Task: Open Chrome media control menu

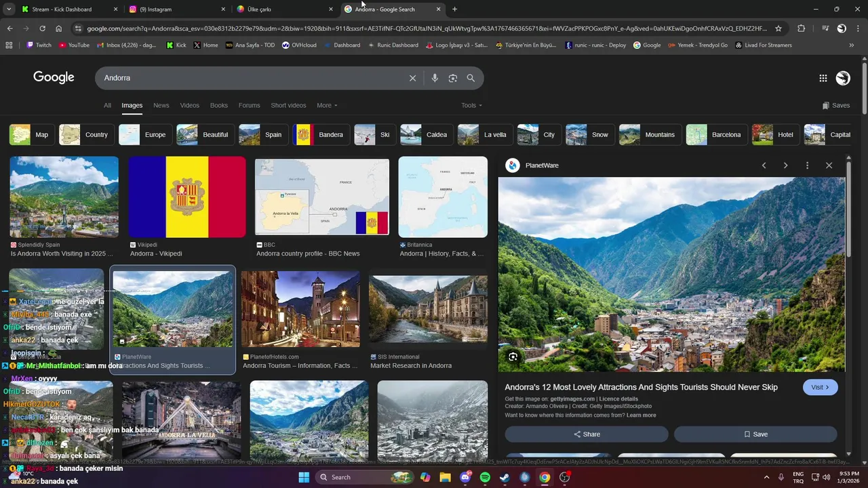Action: [x=825, y=28]
